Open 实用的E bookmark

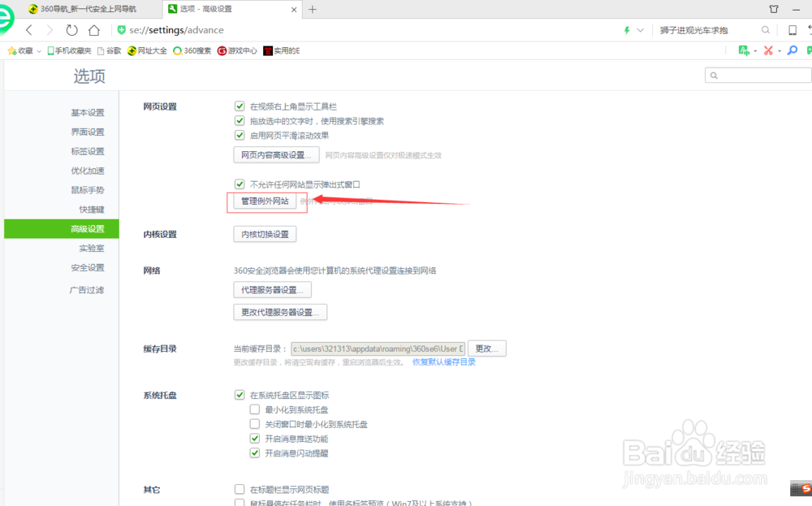(282, 50)
